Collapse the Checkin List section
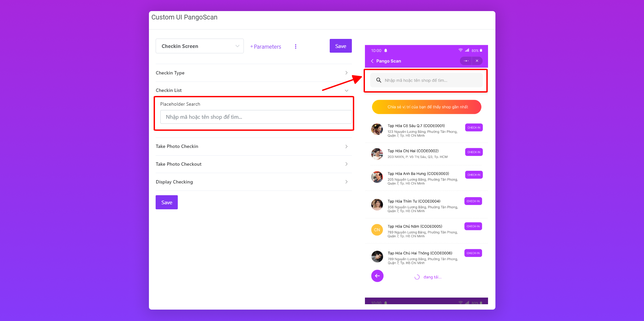This screenshot has width=644, height=321. [x=253, y=90]
